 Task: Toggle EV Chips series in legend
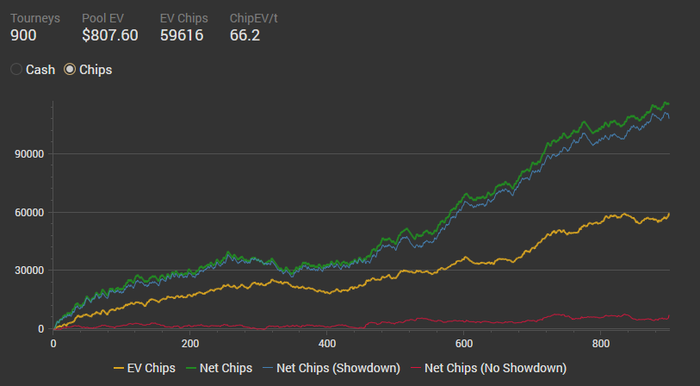[x=145, y=368]
